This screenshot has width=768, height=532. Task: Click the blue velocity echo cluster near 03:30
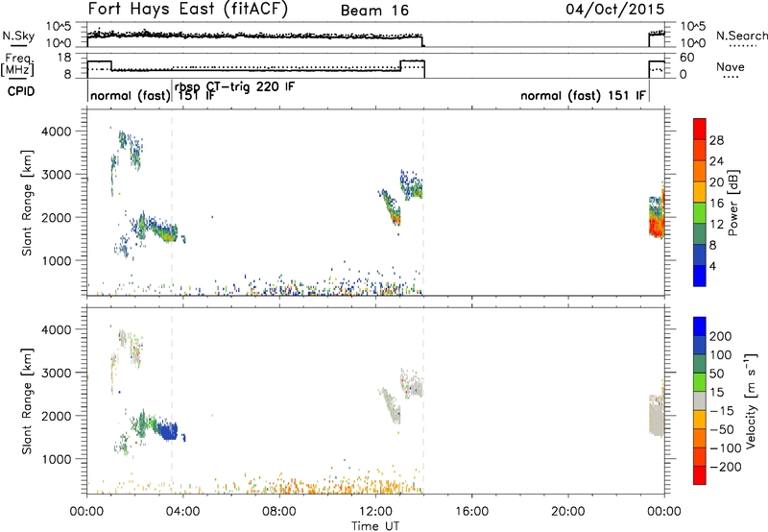click(x=169, y=431)
